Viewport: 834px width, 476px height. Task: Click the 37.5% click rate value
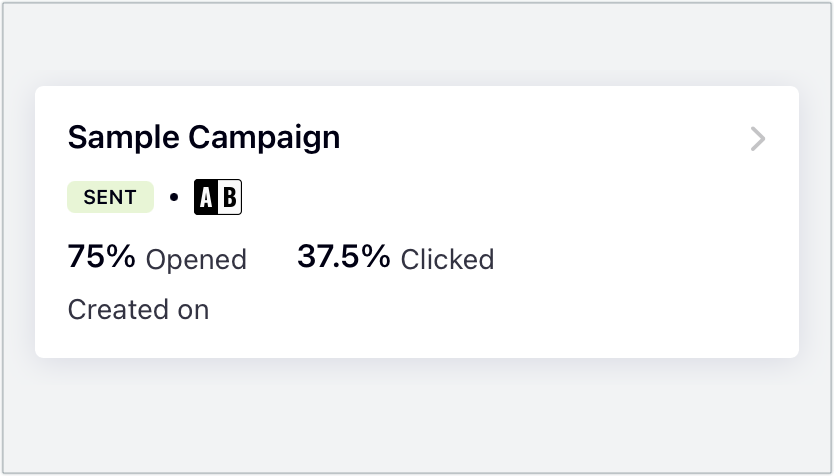tap(343, 257)
